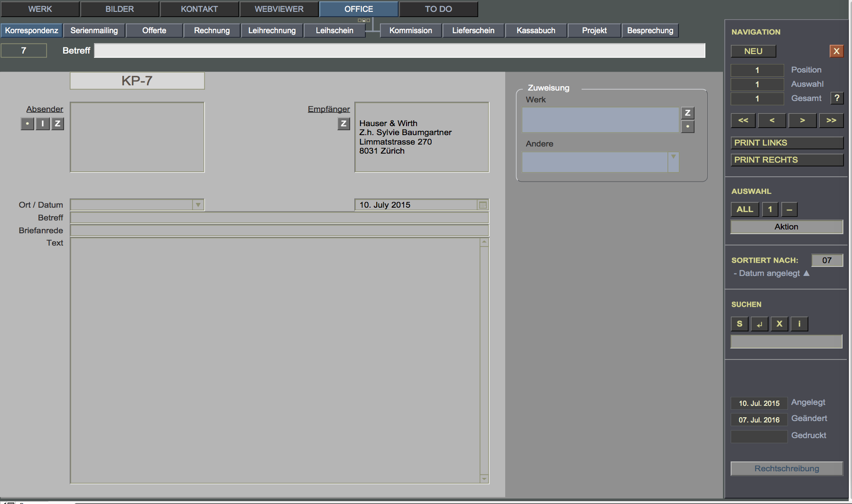The image size is (852, 504).
Task: Toggle sort direction triangle by Datum angelegt
Action: (x=806, y=273)
